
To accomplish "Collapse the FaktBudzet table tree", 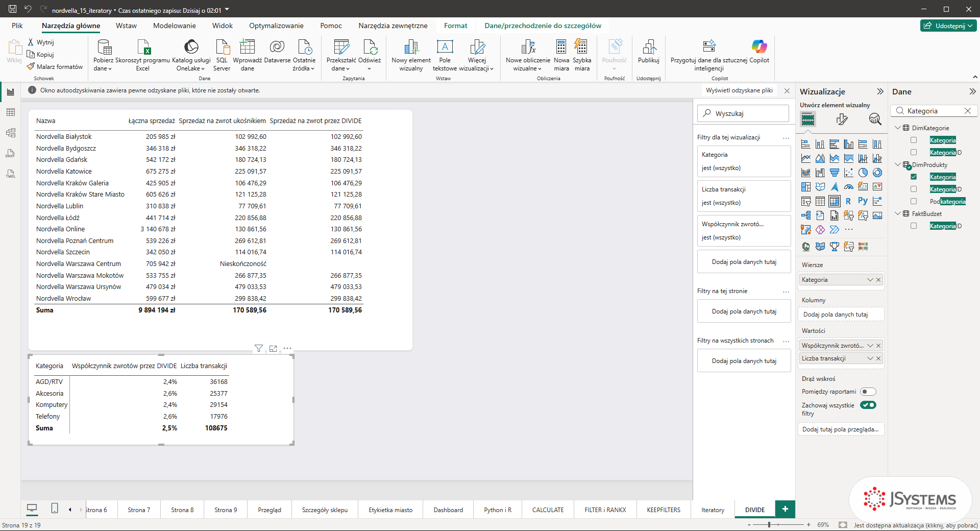I will click(898, 213).
